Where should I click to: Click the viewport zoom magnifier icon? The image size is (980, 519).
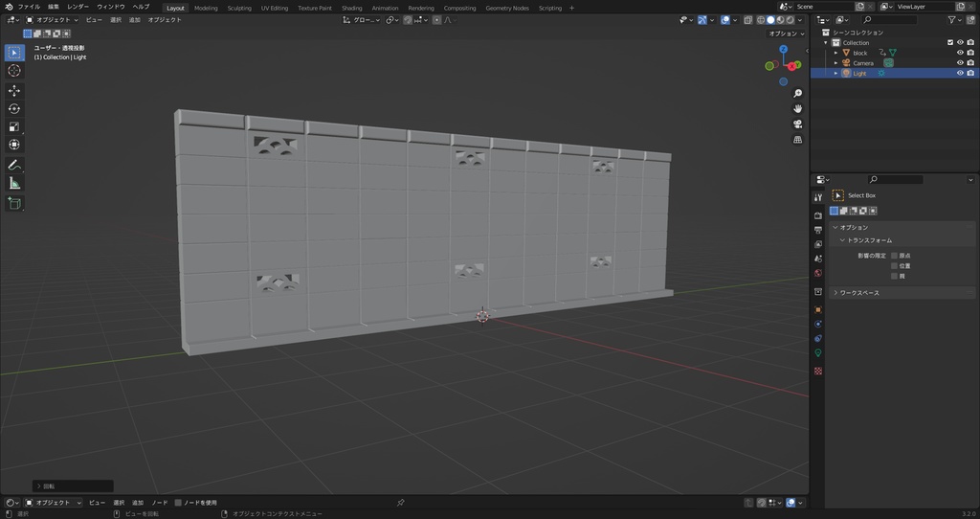tap(797, 93)
